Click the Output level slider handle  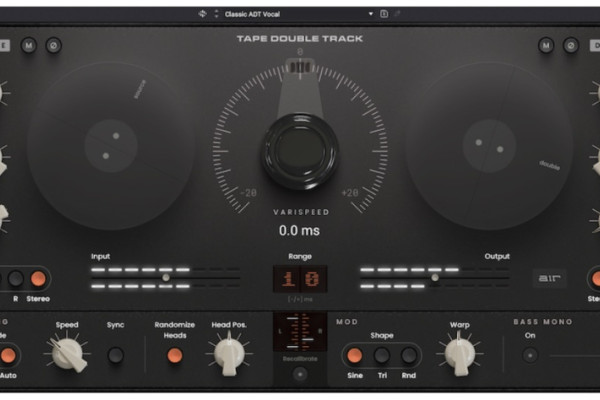coord(435,278)
